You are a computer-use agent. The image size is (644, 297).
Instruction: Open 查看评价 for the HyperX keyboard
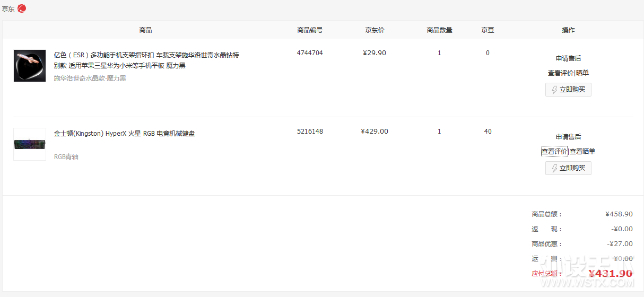coord(554,152)
